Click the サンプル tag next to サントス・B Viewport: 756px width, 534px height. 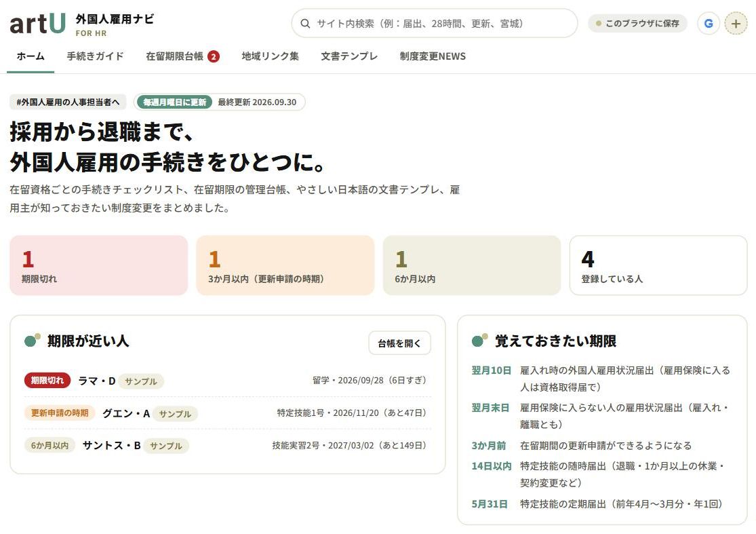166,446
